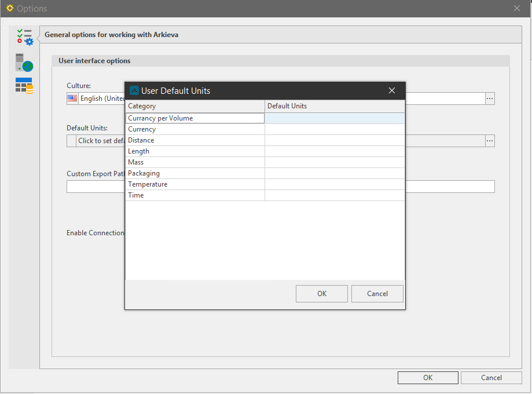Select the Time category row
This screenshot has height=394, width=532.
point(195,195)
